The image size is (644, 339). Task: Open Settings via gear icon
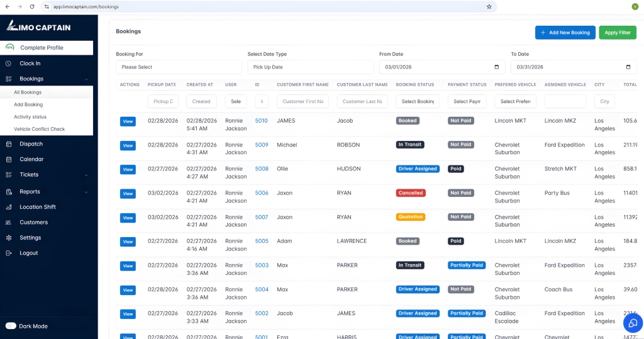coord(9,238)
